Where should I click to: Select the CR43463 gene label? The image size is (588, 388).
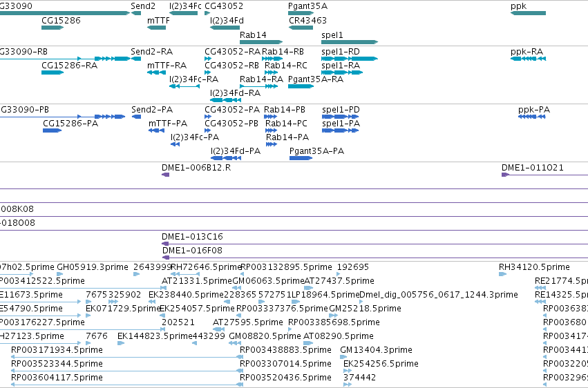[x=307, y=20]
